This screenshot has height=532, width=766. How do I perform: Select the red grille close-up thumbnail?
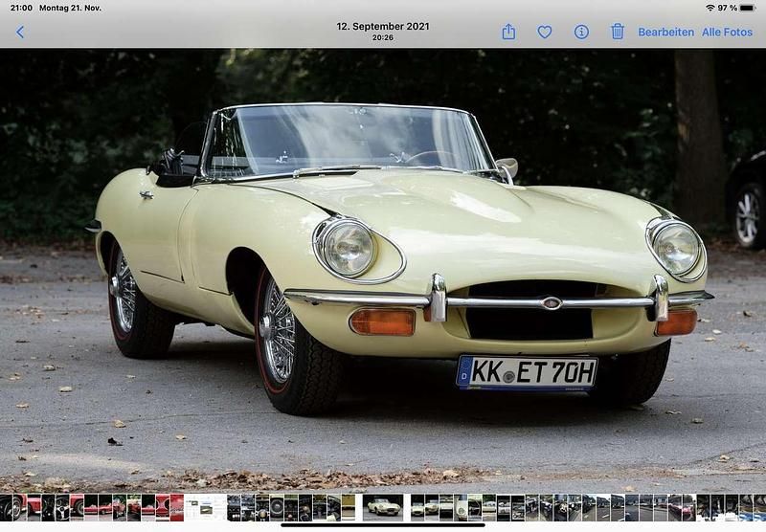tap(163, 507)
